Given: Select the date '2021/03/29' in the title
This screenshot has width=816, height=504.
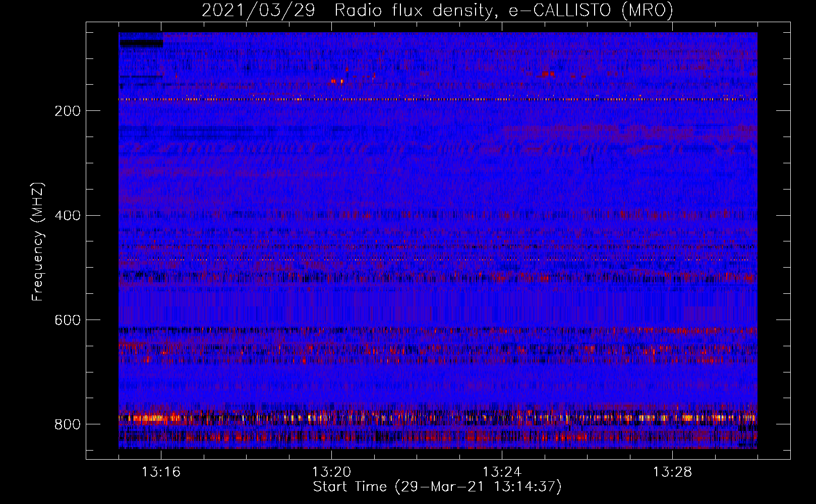Looking at the screenshot, I should pos(258,11).
